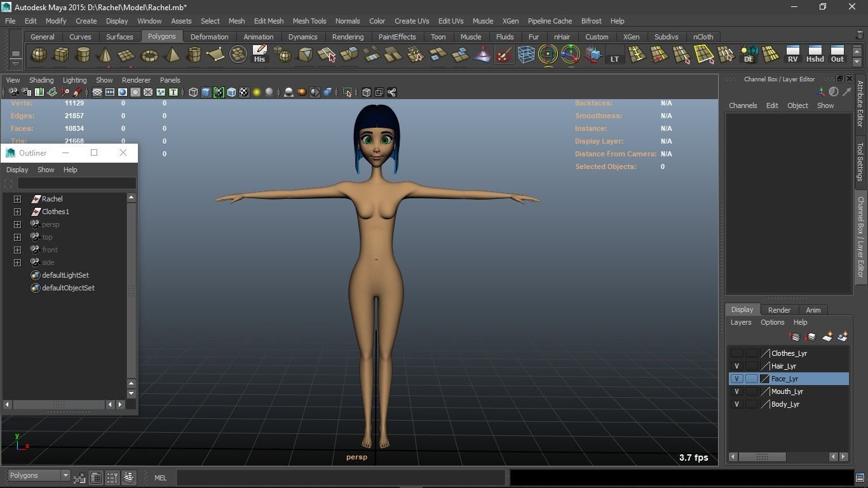The height and width of the screenshot is (488, 868).
Task: Toggle display type box of Clothes_Lyr
Action: click(x=752, y=353)
